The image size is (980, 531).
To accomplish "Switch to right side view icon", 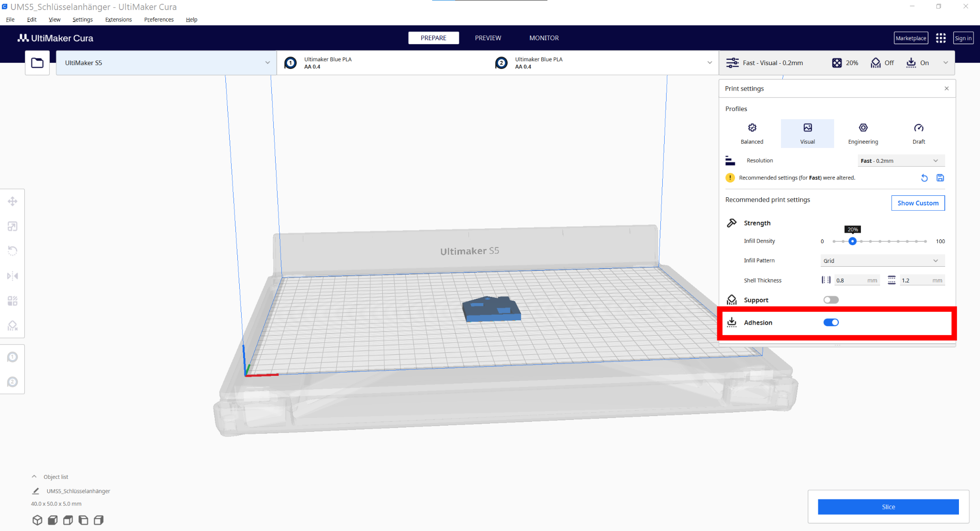I will 99,520.
